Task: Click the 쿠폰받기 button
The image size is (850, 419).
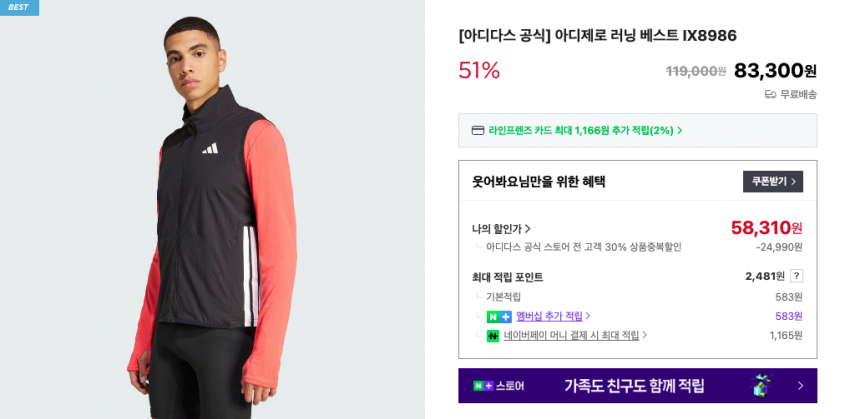Action: point(772,182)
